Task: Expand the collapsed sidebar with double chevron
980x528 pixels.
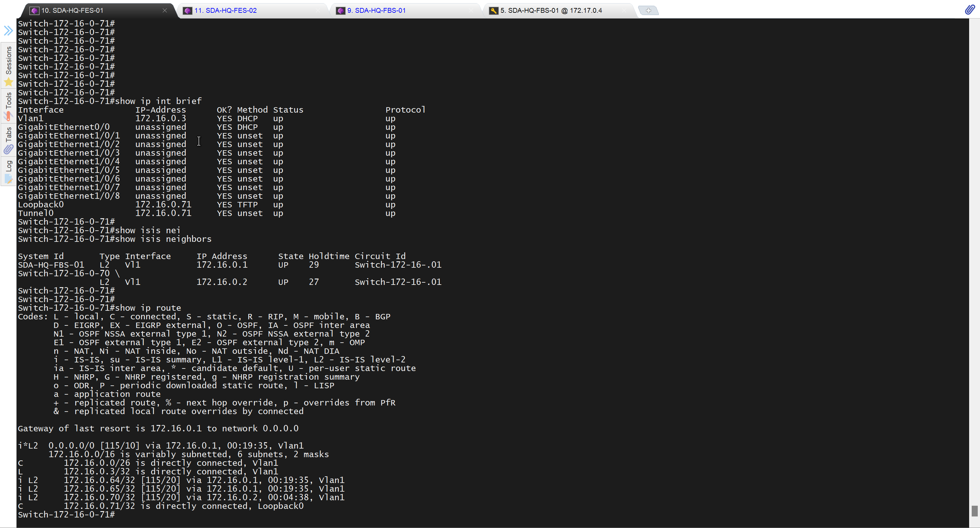Action: point(8,30)
